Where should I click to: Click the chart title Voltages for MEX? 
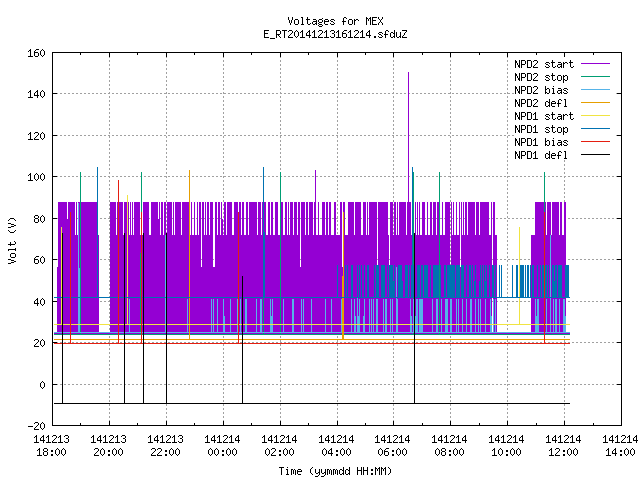tap(335, 21)
